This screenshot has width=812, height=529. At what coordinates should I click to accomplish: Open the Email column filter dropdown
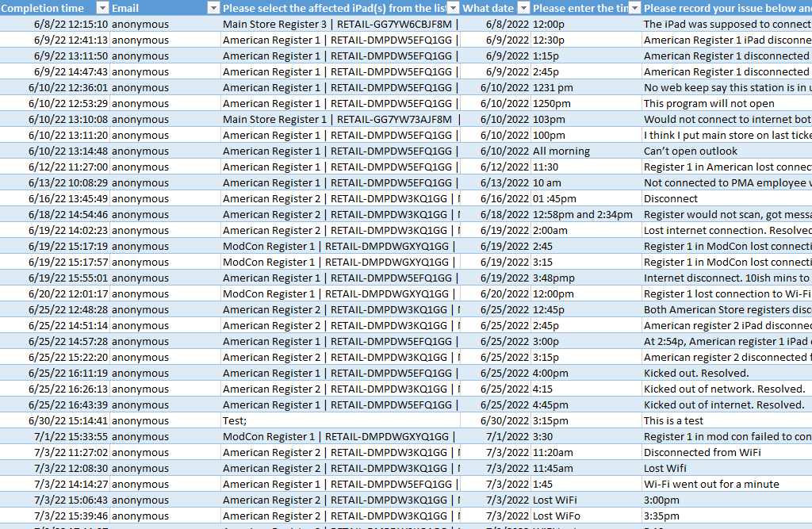[213, 8]
